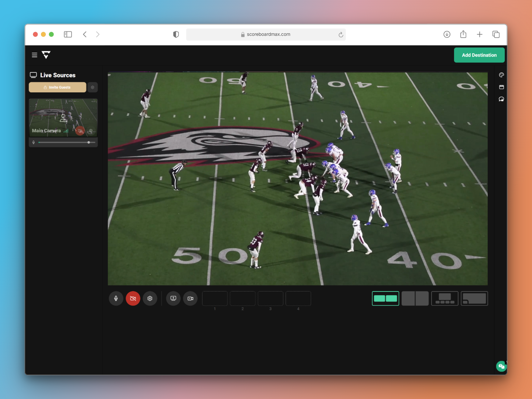Screen dimensions: 532x399
Task: Select scene slot 4
Action: point(298,299)
